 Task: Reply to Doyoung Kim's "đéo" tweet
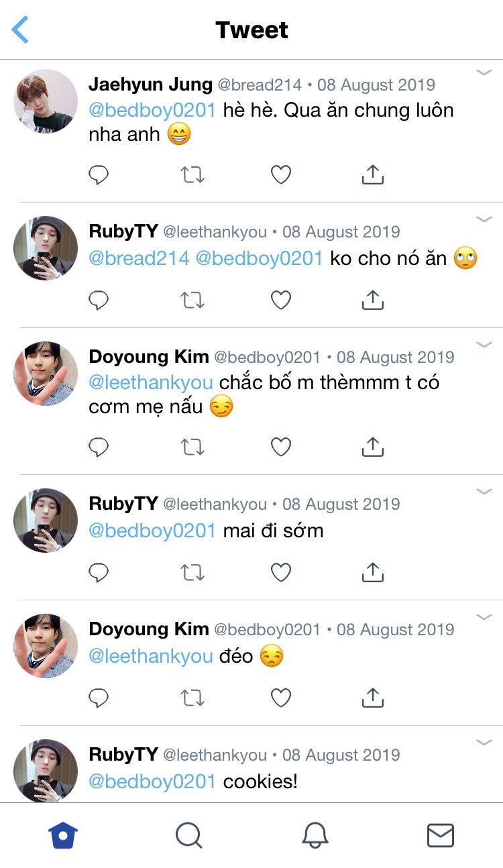point(99,698)
